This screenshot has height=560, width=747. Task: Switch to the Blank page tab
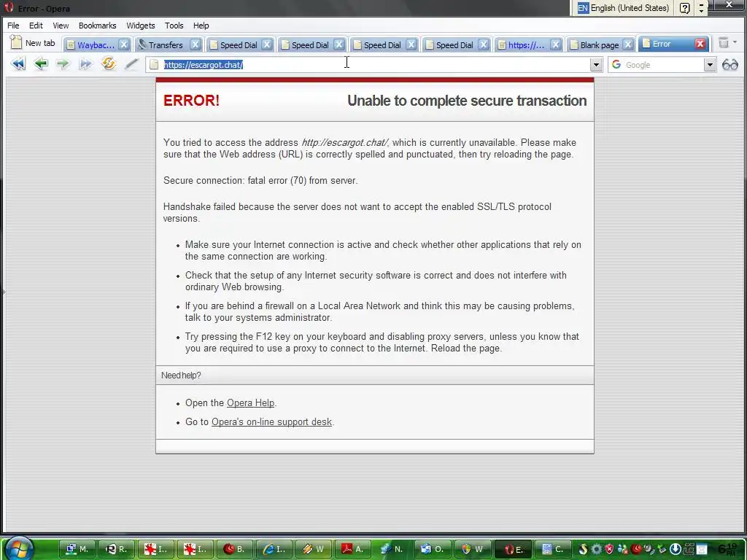(600, 44)
